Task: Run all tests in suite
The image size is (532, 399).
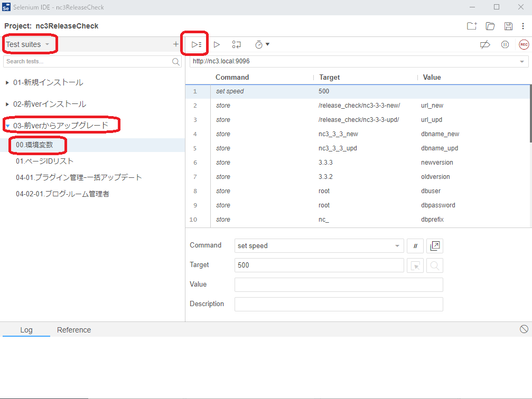Action: point(197,44)
